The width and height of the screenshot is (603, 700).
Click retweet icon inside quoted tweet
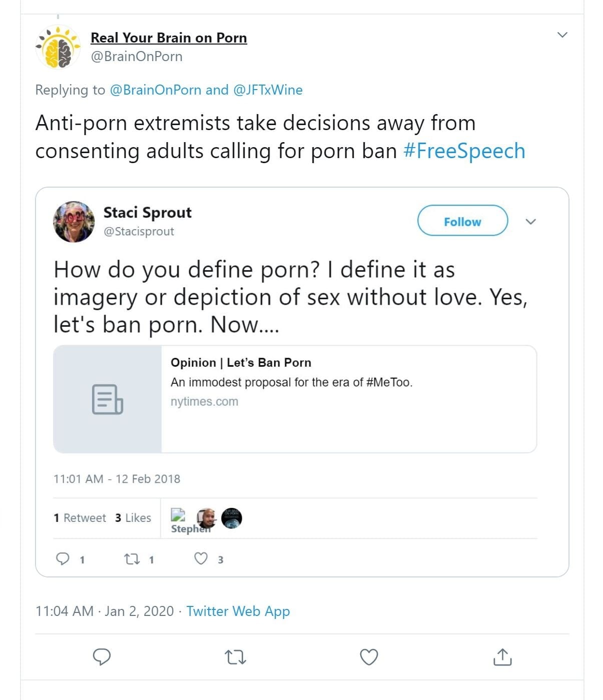[x=132, y=558]
